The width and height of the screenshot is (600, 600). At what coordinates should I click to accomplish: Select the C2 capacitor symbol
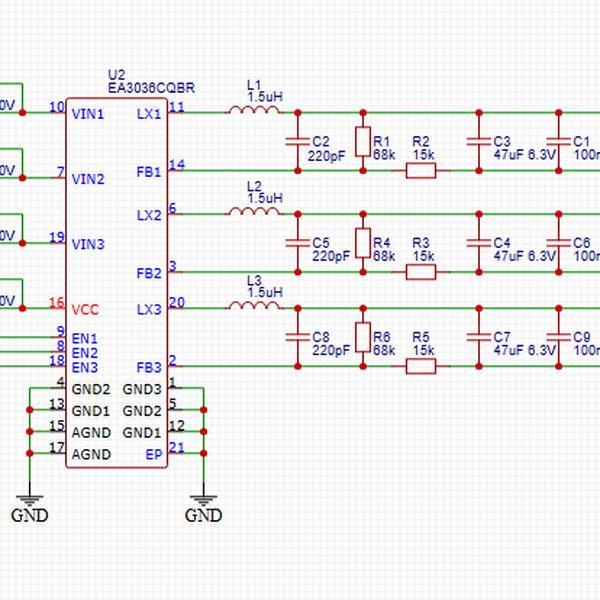(x=298, y=142)
